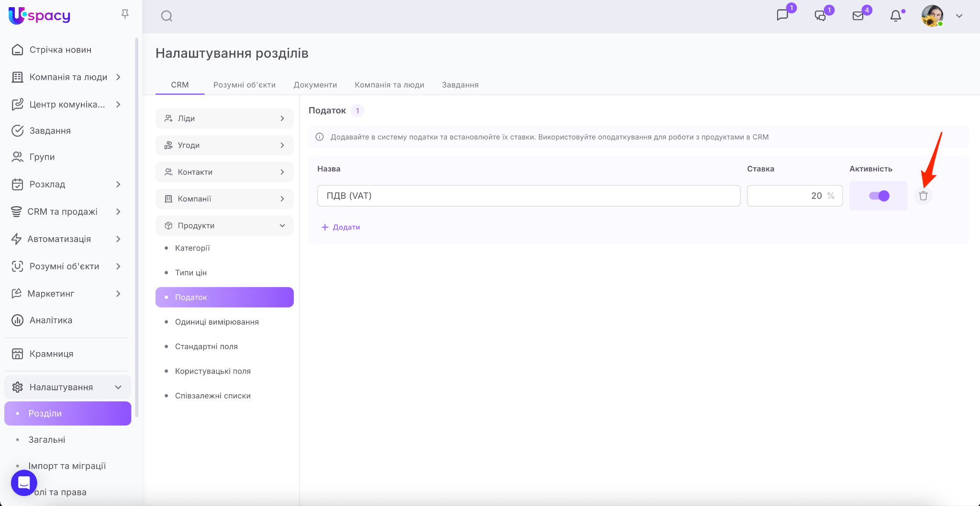The width and height of the screenshot is (980, 506).
Task: Toggle ПДВ (VAT) tax activity switch
Action: tap(879, 196)
